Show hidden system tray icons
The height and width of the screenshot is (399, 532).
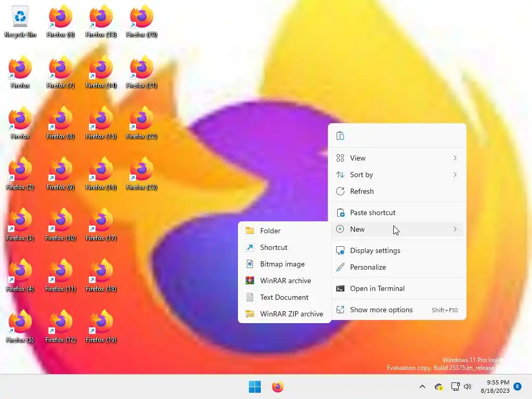pos(422,387)
